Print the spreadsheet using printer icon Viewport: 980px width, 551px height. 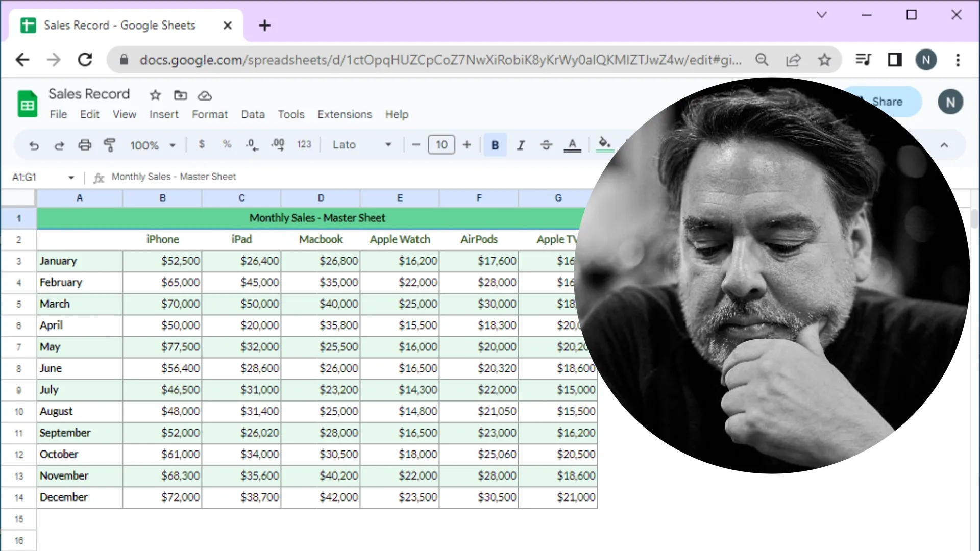[85, 145]
